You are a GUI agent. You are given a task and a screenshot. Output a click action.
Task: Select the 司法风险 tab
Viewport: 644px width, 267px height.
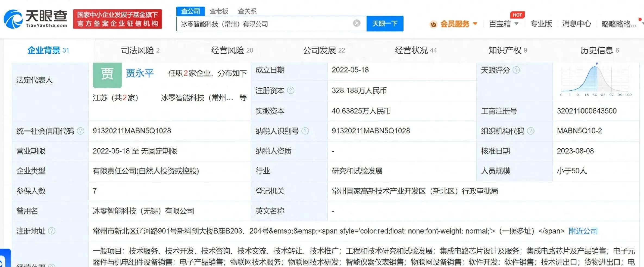pos(140,50)
